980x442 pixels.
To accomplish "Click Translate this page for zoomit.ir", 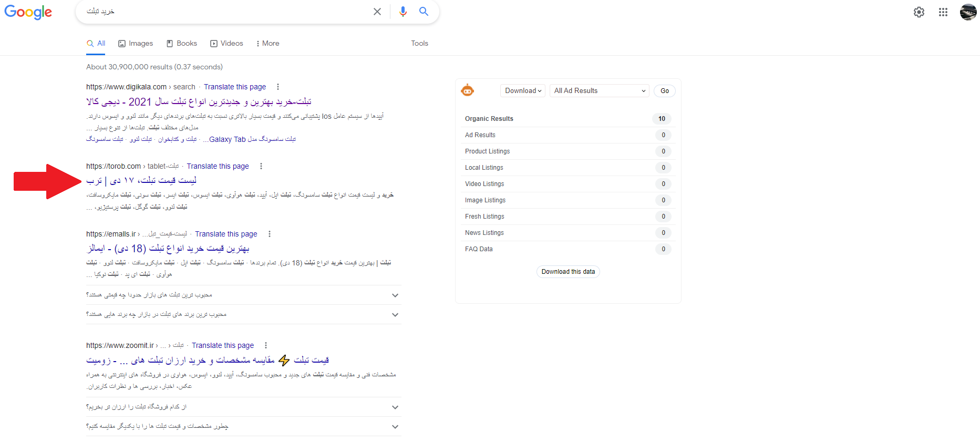I will (223, 345).
